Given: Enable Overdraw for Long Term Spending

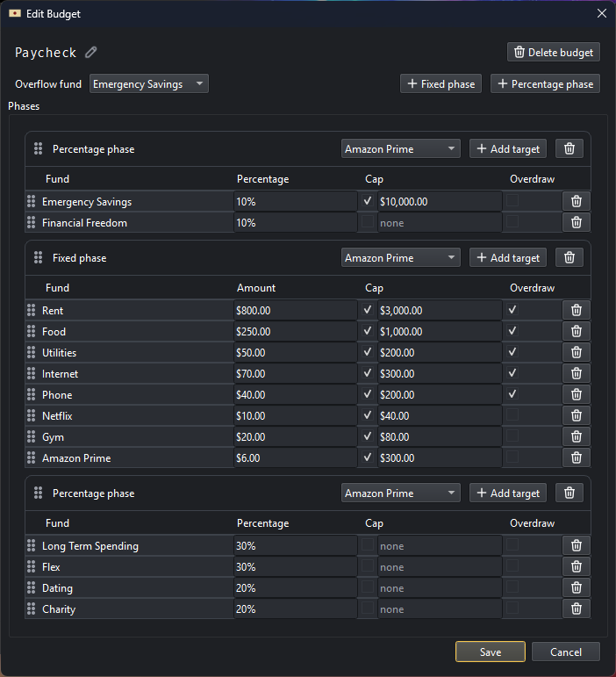Looking at the screenshot, I should click(512, 545).
